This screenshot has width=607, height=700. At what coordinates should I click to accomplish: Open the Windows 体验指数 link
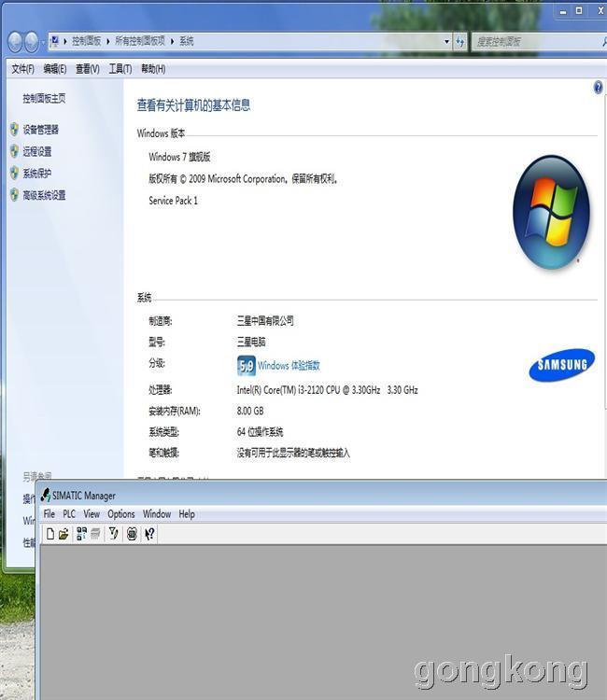pyautogui.click(x=289, y=366)
